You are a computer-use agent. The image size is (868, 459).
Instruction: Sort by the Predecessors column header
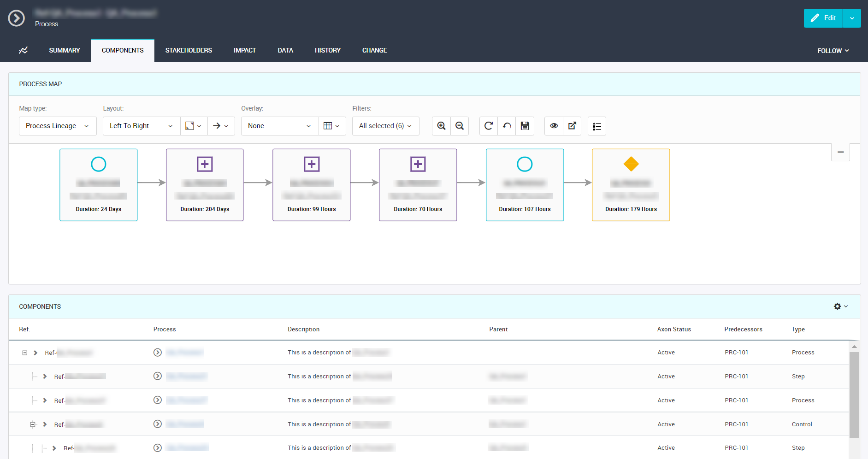click(743, 329)
